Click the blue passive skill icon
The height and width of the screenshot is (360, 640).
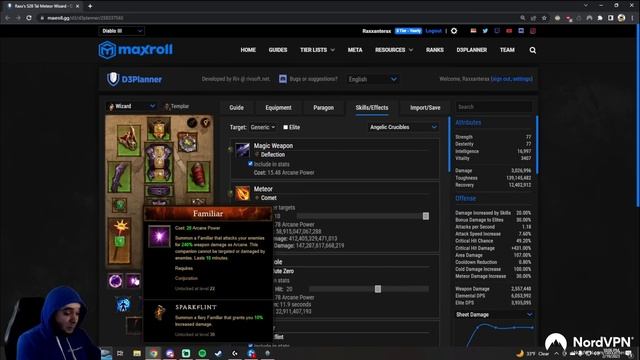click(123, 304)
